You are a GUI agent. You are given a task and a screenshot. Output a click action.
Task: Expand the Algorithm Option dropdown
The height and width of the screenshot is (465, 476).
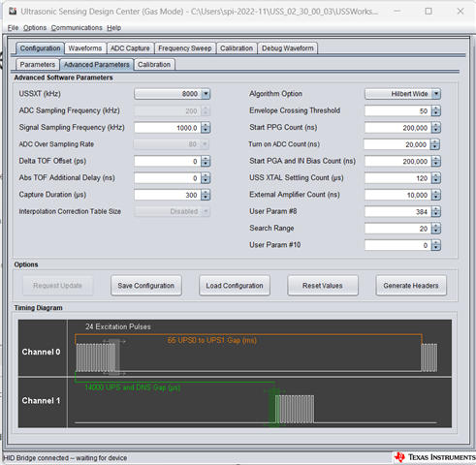(436, 94)
